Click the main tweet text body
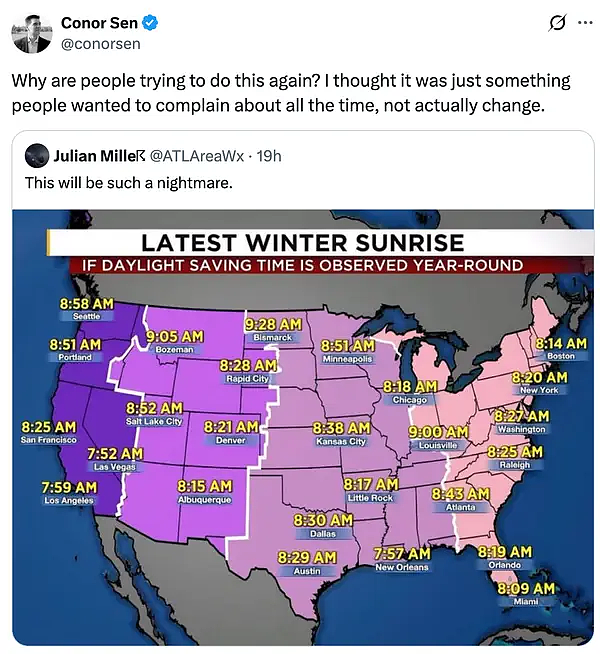Screen dimensions: 600x654 click(291, 93)
